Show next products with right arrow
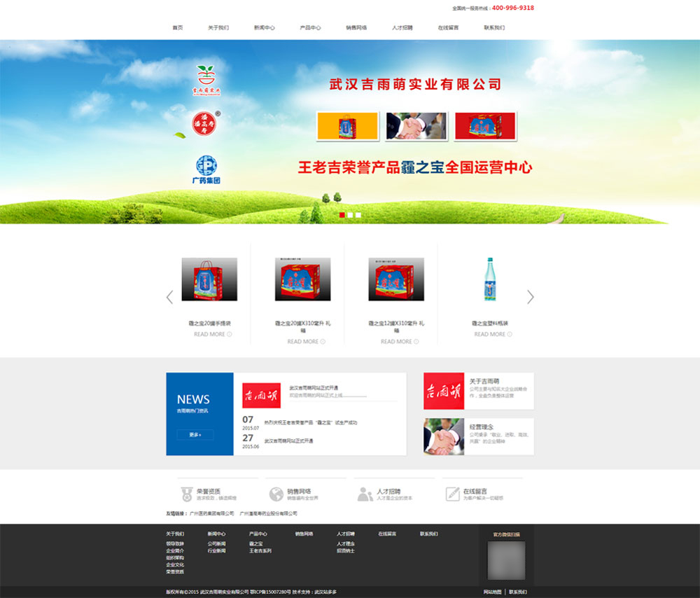This screenshot has height=598, width=700. tap(531, 297)
